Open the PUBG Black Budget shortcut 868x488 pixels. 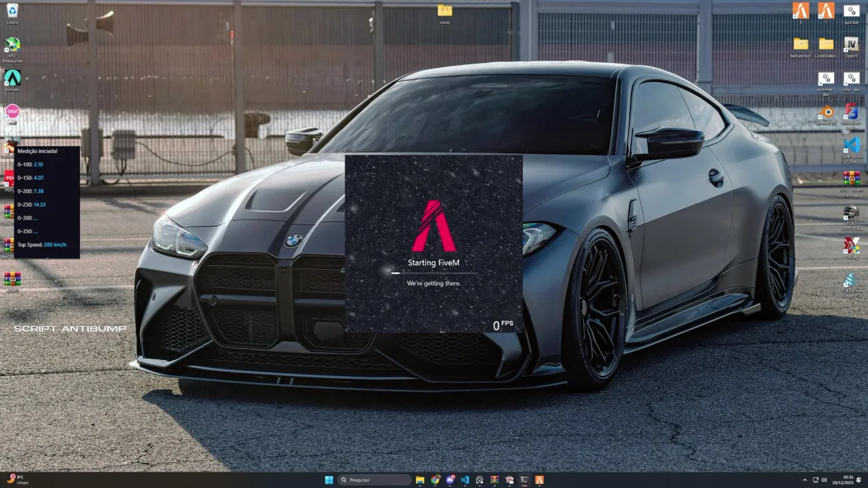coord(852,285)
